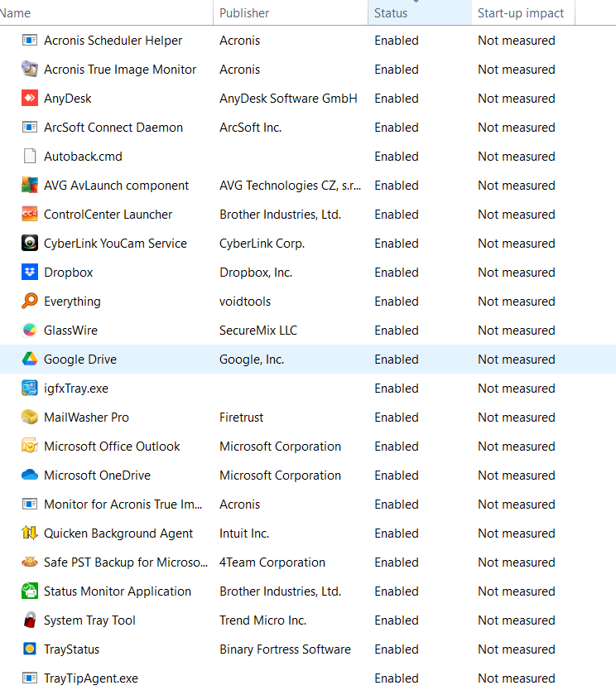The image size is (616, 700).
Task: Select the MailWasher Pro icon
Action: tap(30, 418)
